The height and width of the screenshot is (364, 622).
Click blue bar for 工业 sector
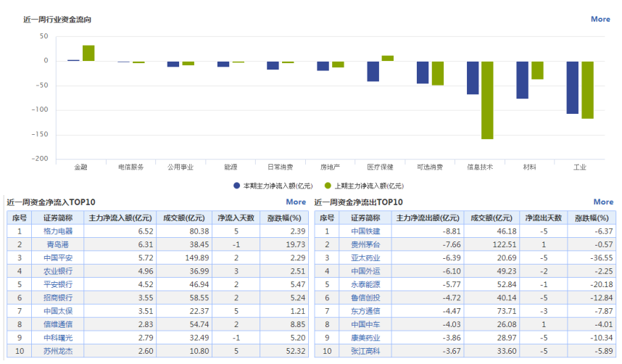[x=572, y=87]
